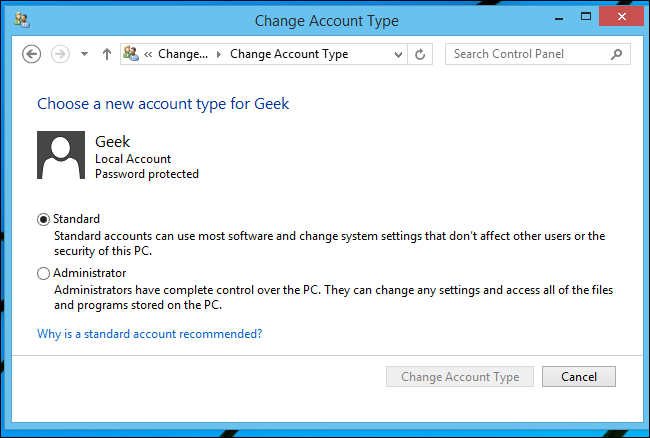This screenshot has width=650, height=438.
Task: Cancel the account type change
Action: click(x=579, y=377)
